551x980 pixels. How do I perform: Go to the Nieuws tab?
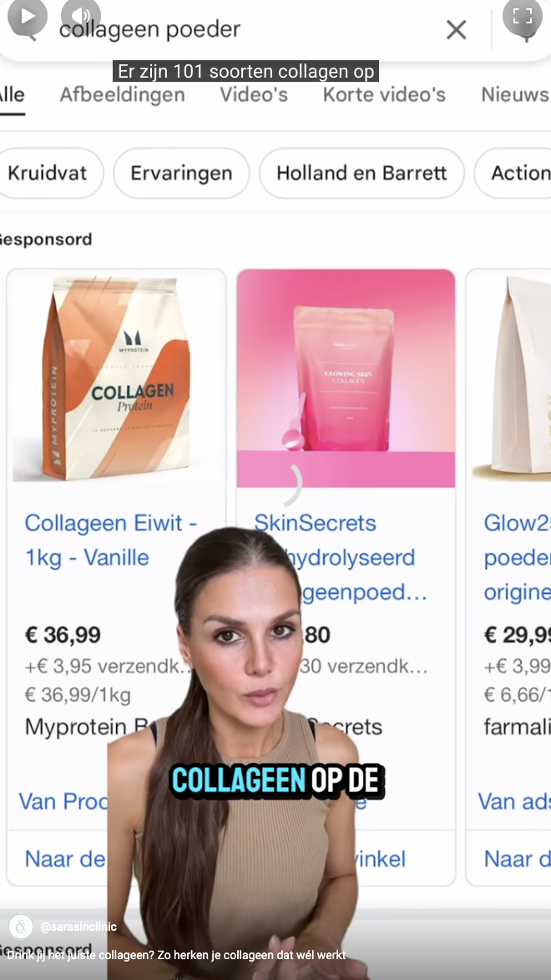coord(515,95)
